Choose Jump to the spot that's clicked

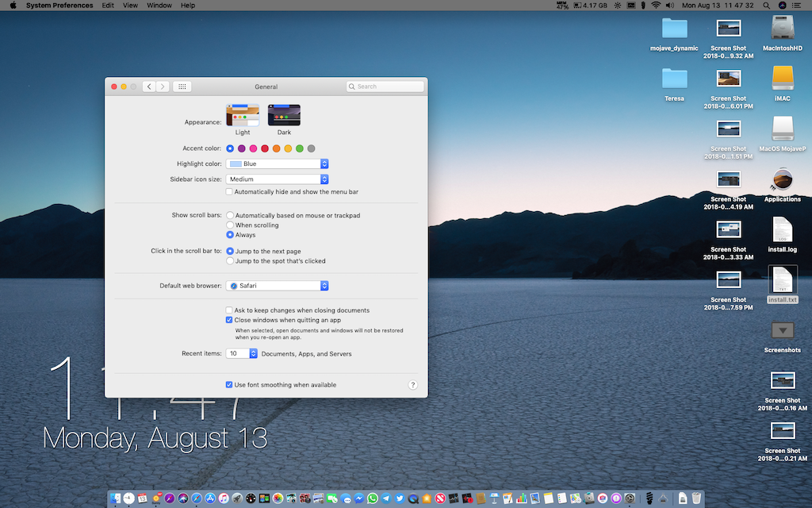click(x=230, y=261)
